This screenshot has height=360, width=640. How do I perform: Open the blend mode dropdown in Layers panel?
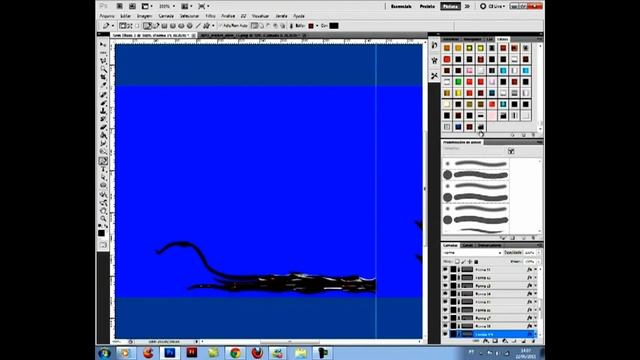tap(472, 253)
